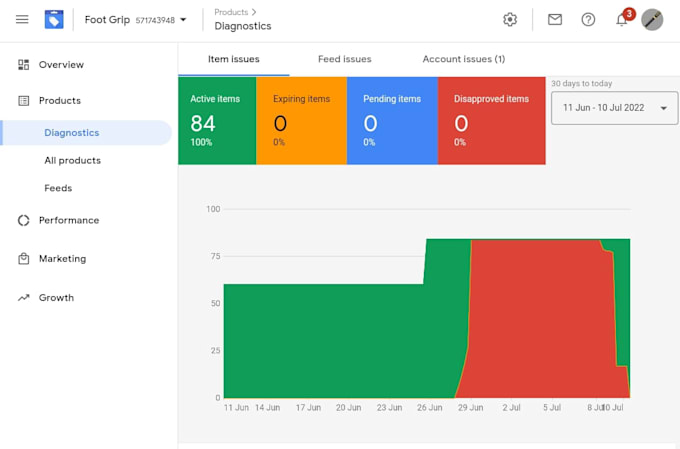
Task: Click the Overview dashboard icon
Action: (x=24, y=65)
